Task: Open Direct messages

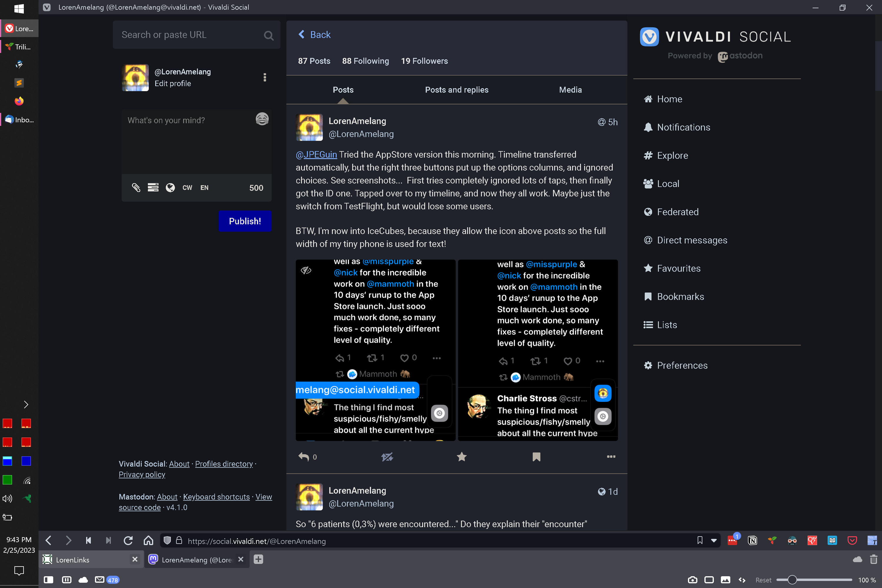Action: coord(685,240)
